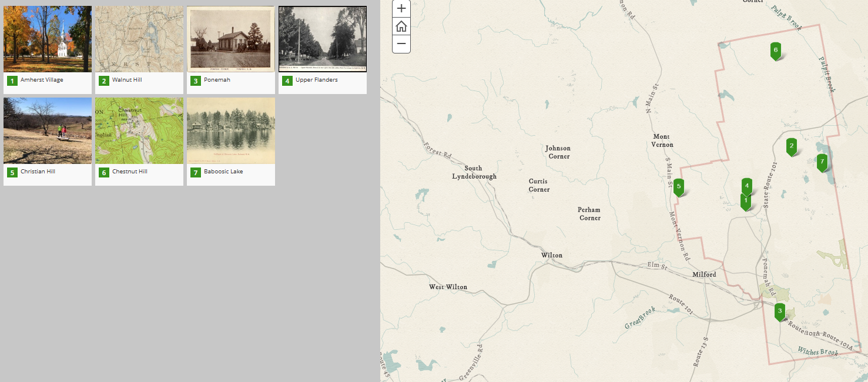Open the Amherst Village church photo thumbnail

[48, 39]
